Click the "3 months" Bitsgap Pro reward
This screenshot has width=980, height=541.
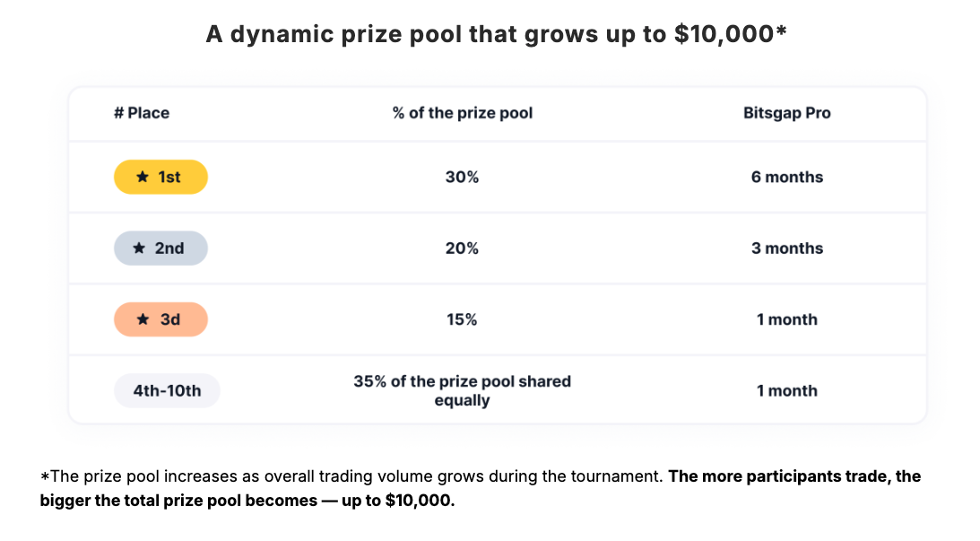[x=786, y=249]
